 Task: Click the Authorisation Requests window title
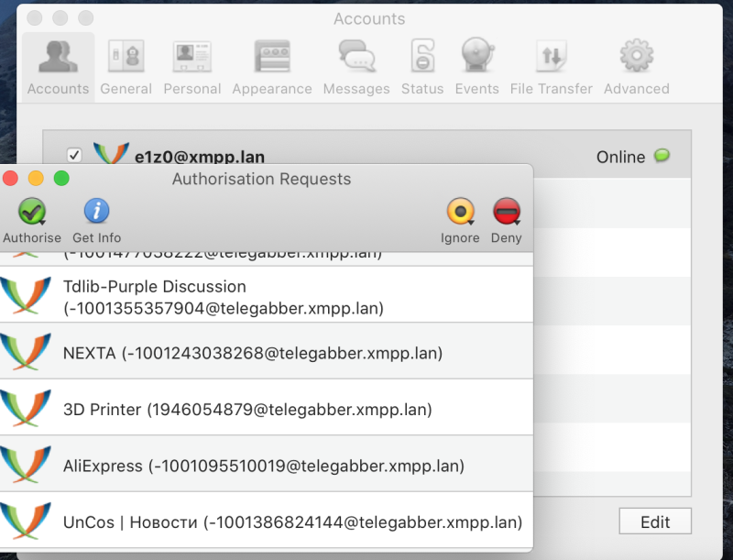coord(261,179)
